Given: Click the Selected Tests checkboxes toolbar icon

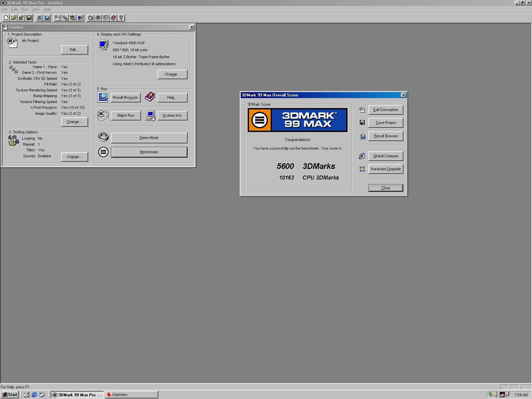Looking at the screenshot, I should tap(65, 18).
